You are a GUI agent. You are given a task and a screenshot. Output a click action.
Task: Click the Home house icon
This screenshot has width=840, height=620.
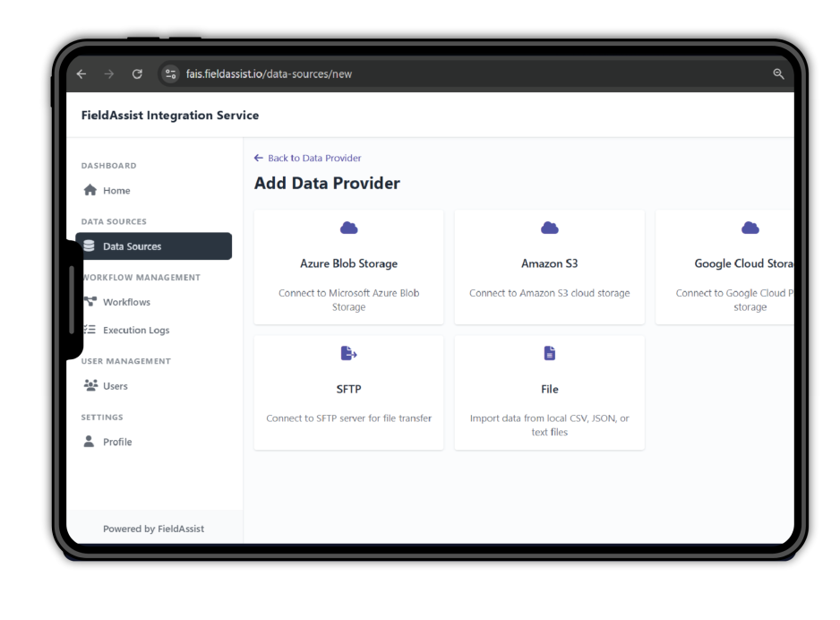pos(90,190)
